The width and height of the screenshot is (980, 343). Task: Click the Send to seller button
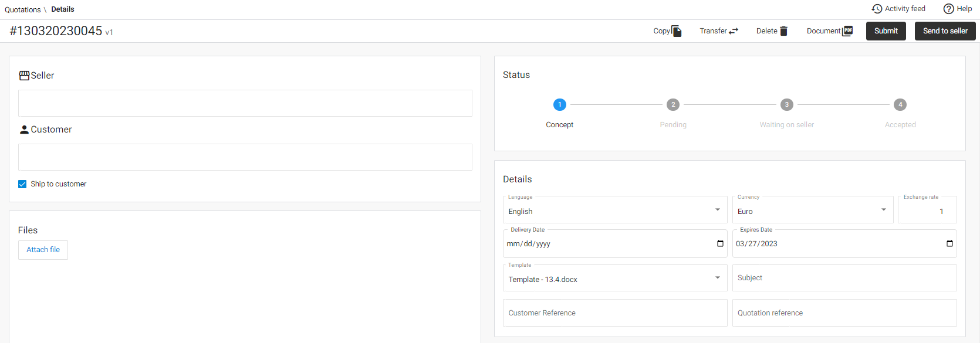click(x=945, y=31)
